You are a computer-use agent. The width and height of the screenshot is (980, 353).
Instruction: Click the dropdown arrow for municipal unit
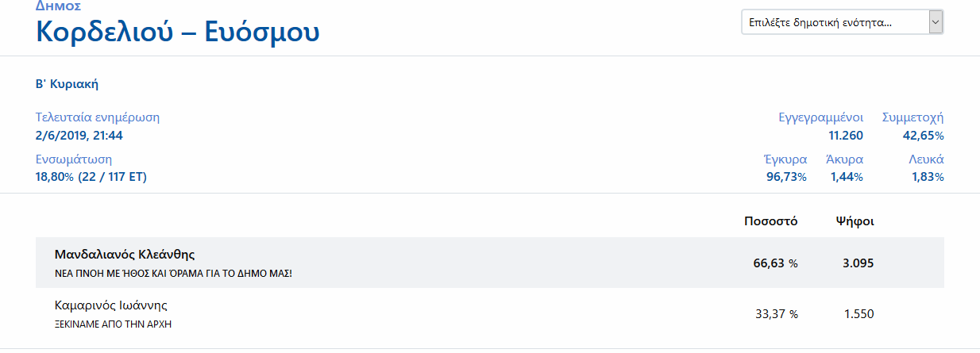tap(936, 22)
